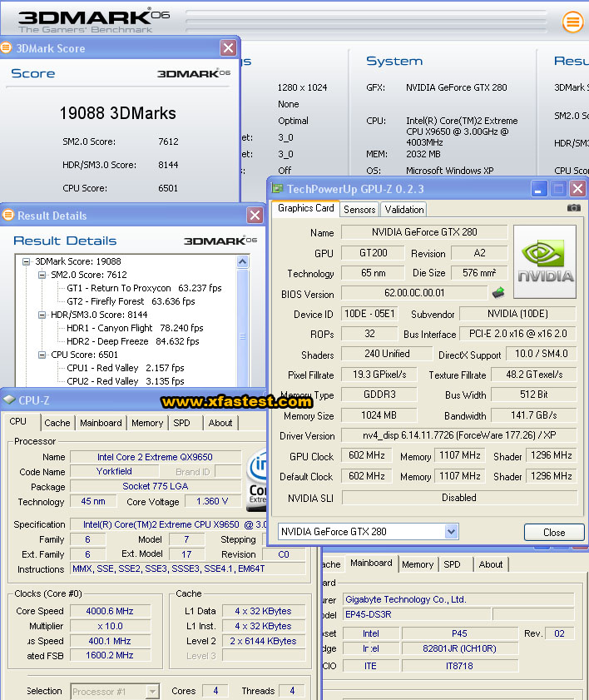This screenshot has height=700, width=589.
Task: Click the Intel Core 2 Extreme logo
Action: [255, 480]
